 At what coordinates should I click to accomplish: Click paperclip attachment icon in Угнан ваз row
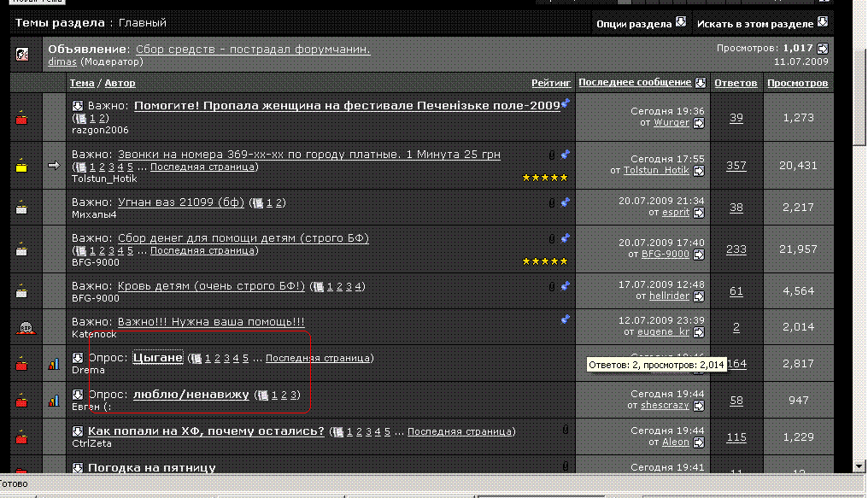click(x=551, y=203)
